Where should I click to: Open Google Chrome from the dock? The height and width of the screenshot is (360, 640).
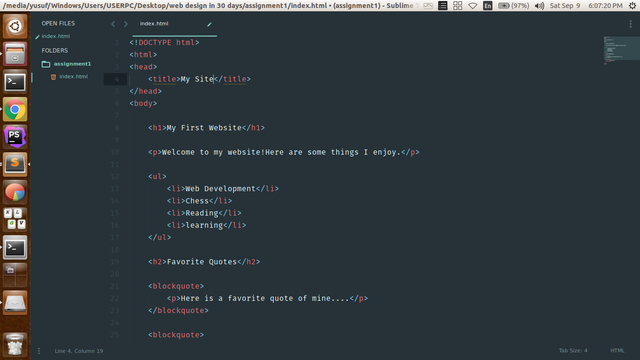tap(15, 109)
